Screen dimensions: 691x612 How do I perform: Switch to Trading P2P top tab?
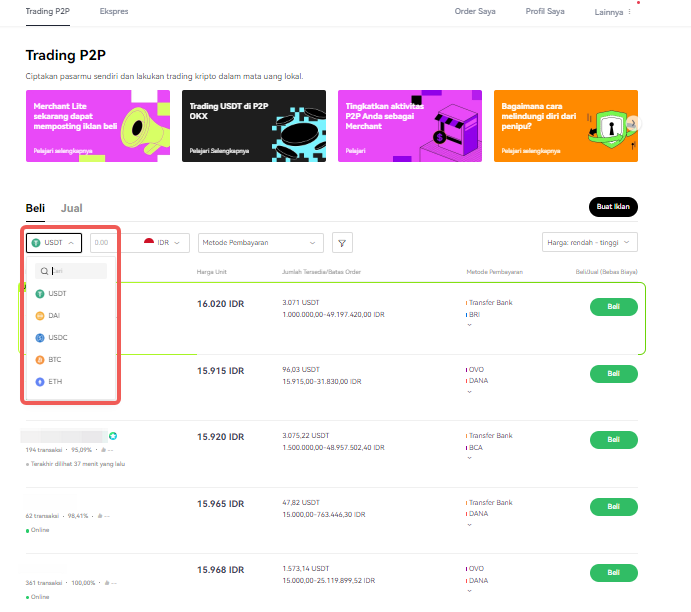pos(48,11)
